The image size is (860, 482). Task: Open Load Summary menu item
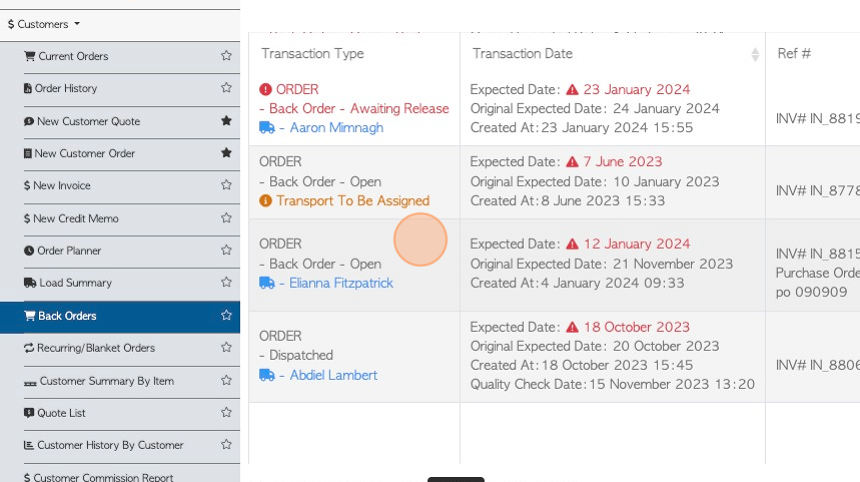point(74,283)
